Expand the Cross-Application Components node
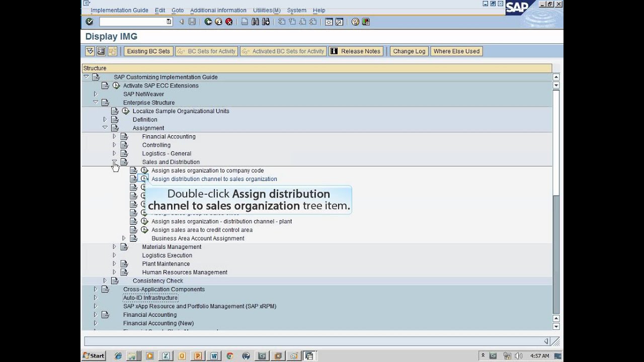Image resolution: width=644 pixels, height=362 pixels. [x=96, y=289]
